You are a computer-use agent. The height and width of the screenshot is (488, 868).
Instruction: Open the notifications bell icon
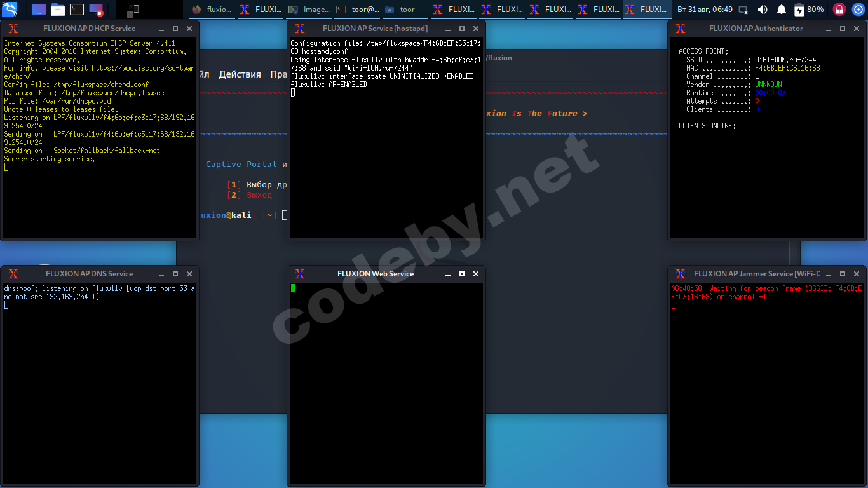(782, 10)
